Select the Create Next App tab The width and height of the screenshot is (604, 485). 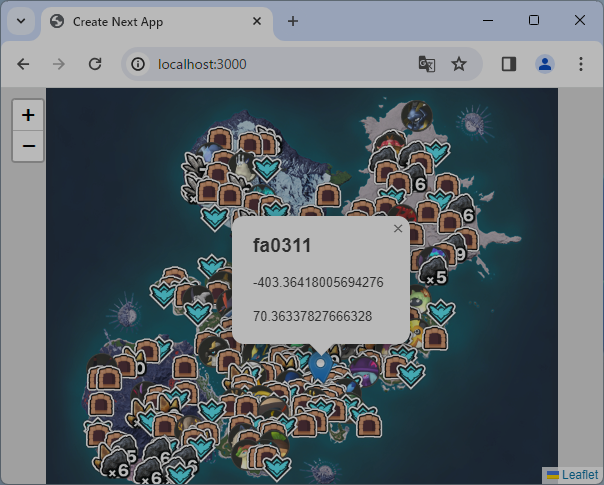pos(157,22)
